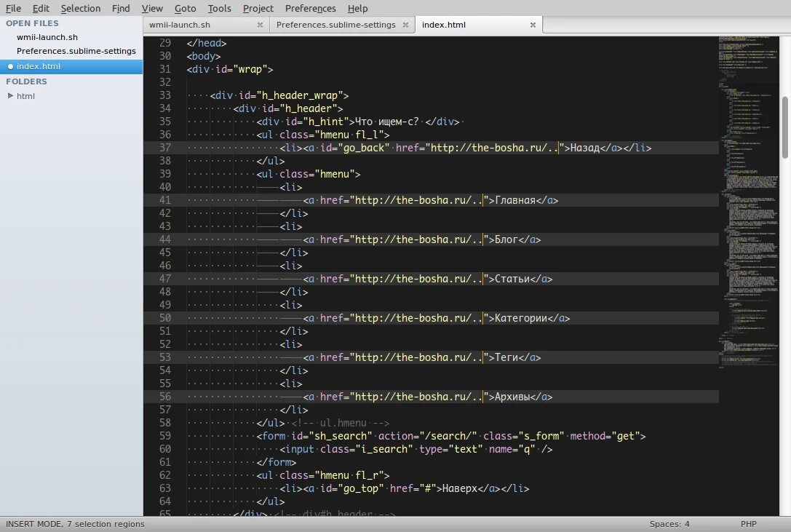The height and width of the screenshot is (532, 791).
Task: Click the </head> closing tag
Action: (207, 43)
